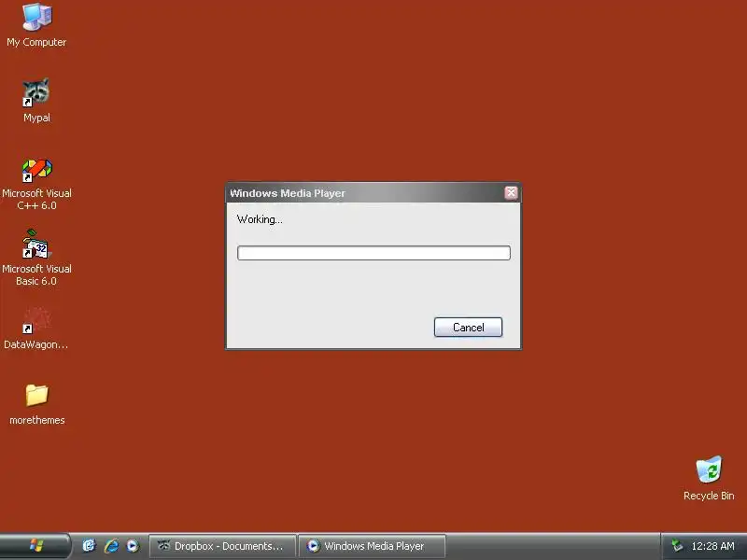The width and height of the screenshot is (747, 560).
Task: Click the Working... status text
Action: pos(260,219)
